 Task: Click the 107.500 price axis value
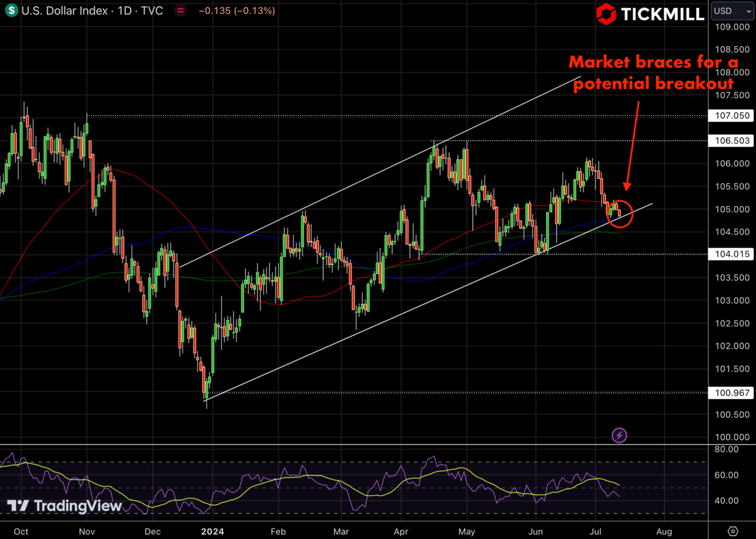tap(732, 95)
